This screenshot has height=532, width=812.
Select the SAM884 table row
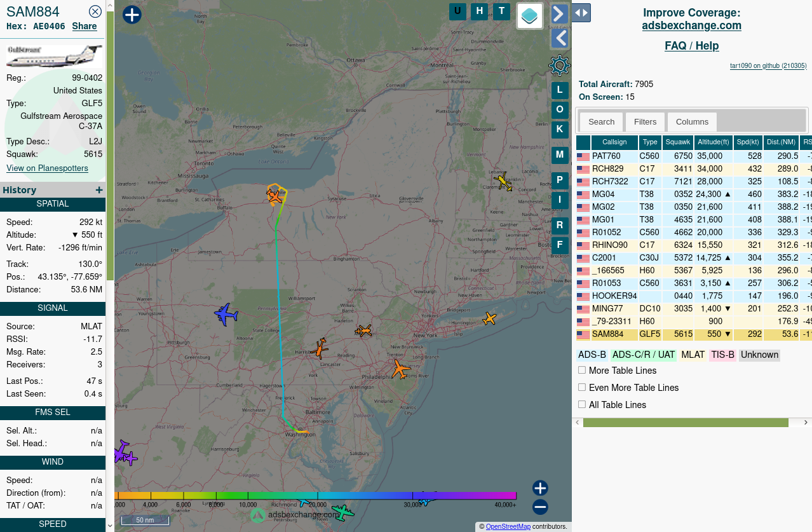[x=694, y=334]
